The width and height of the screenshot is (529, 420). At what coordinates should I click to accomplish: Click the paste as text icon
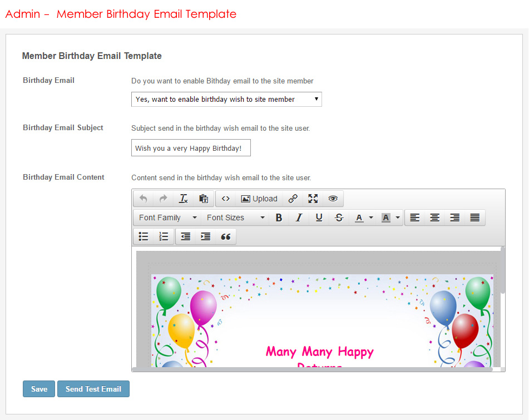204,199
